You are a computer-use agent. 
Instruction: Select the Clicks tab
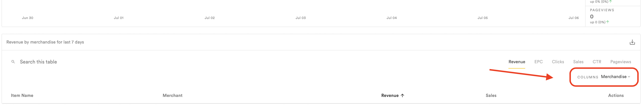pos(558,62)
